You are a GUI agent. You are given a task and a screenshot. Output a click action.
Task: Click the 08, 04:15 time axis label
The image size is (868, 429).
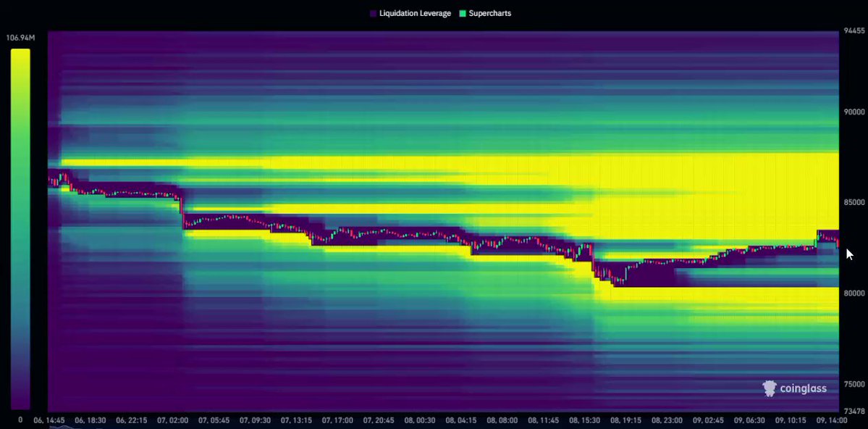460,421
